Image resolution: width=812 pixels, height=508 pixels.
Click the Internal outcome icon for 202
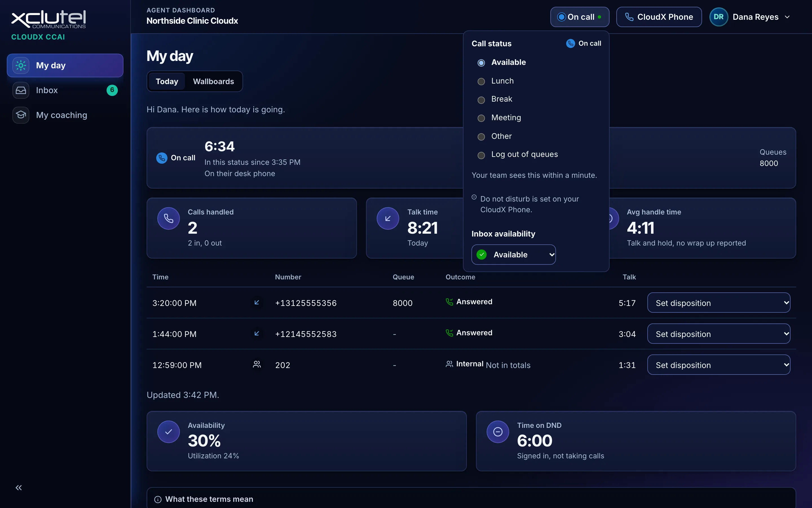coord(449,364)
